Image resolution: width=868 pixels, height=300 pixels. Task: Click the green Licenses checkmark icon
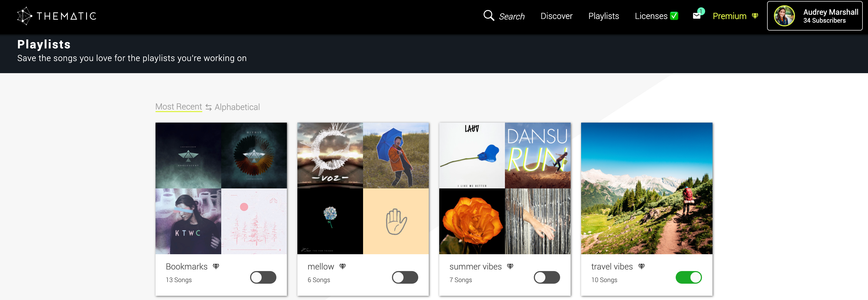pos(674,16)
